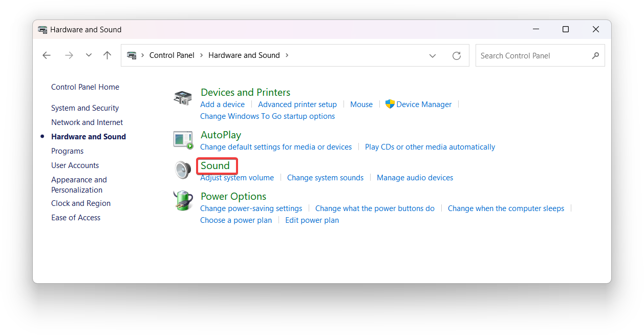Select Hardware and Sound breadcrumb

pyautogui.click(x=244, y=55)
